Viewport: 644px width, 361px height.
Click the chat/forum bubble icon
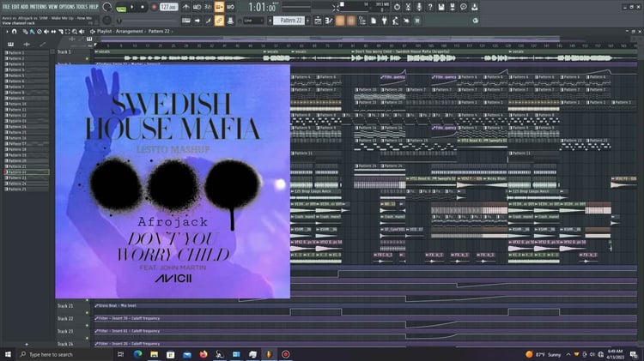(x=464, y=7)
